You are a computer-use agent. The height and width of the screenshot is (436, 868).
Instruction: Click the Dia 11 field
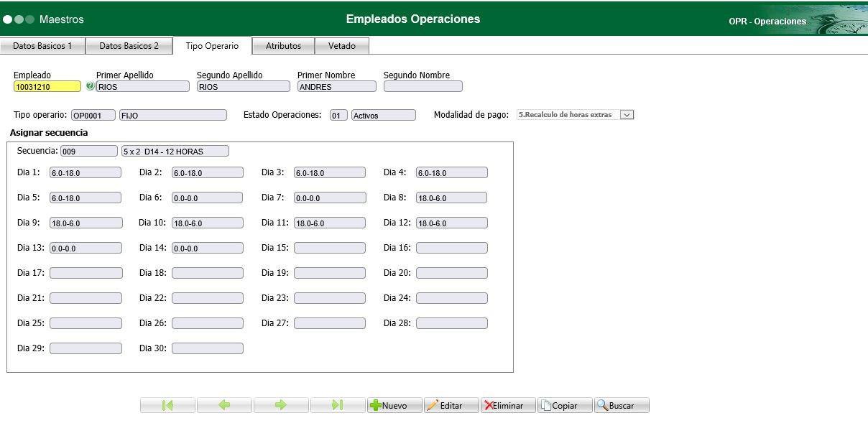point(330,223)
